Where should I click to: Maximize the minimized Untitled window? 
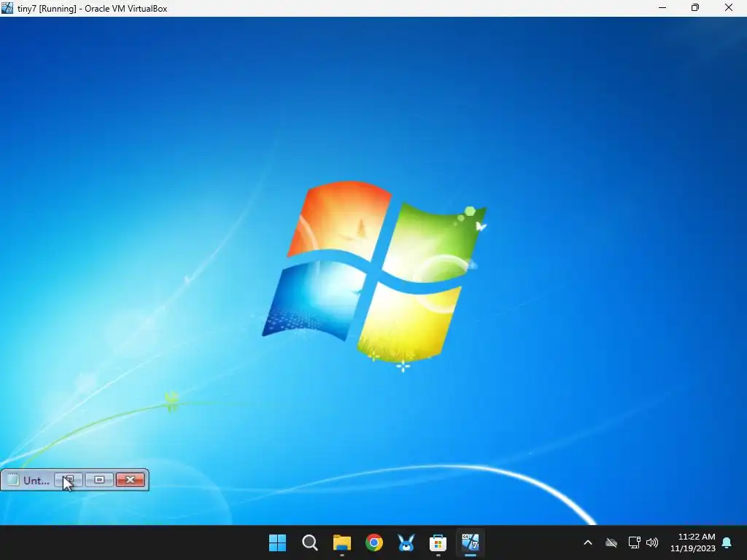(x=99, y=480)
